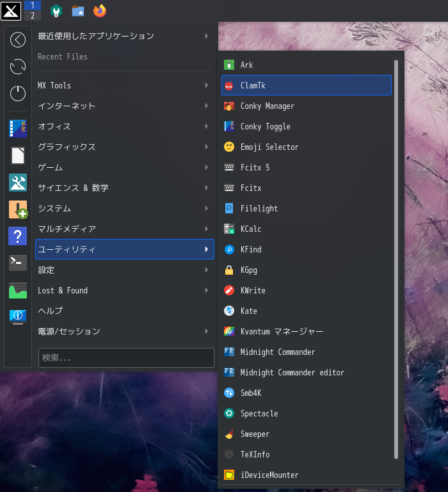Click the Ark archive icon
The height and width of the screenshot is (492, 448).
(x=229, y=65)
